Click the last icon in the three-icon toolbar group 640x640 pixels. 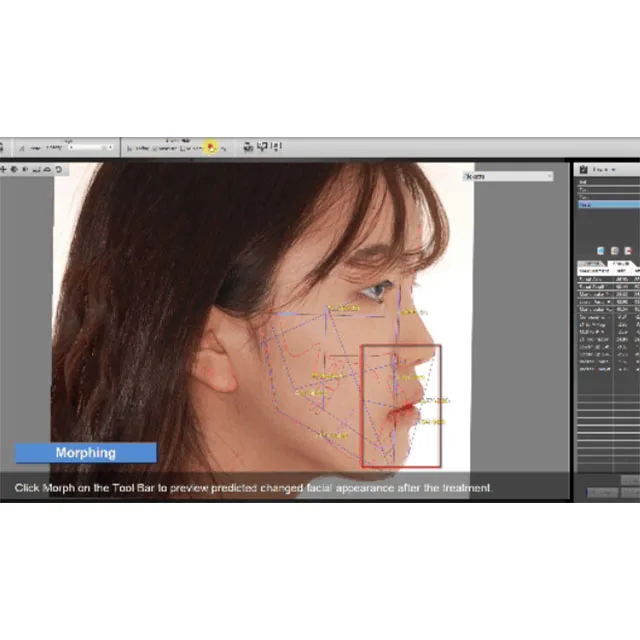(x=277, y=146)
